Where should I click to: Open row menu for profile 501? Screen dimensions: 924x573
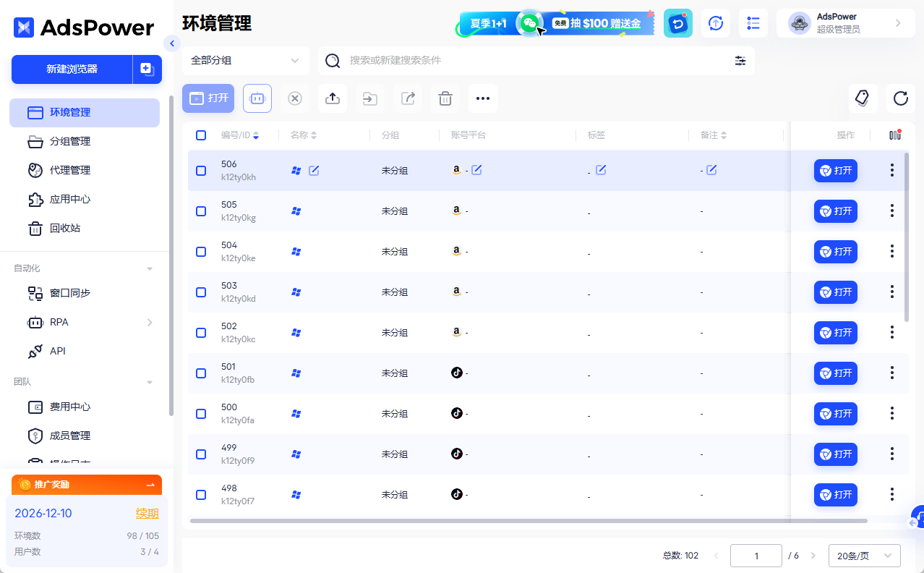point(892,373)
